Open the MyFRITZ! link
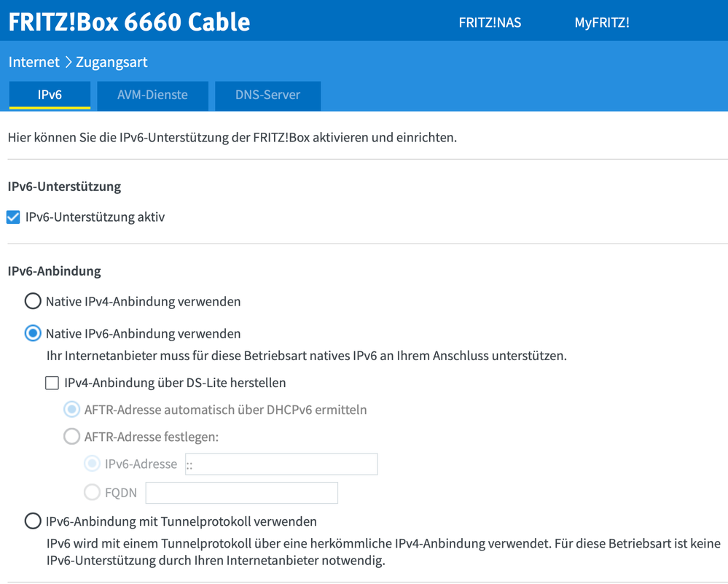The image size is (728, 584). point(602,23)
